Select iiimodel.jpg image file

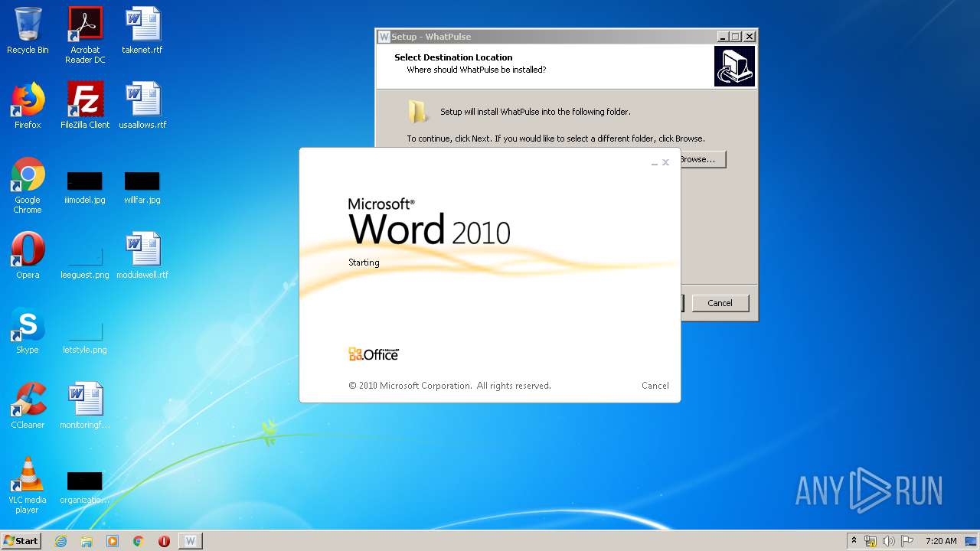coord(85,188)
